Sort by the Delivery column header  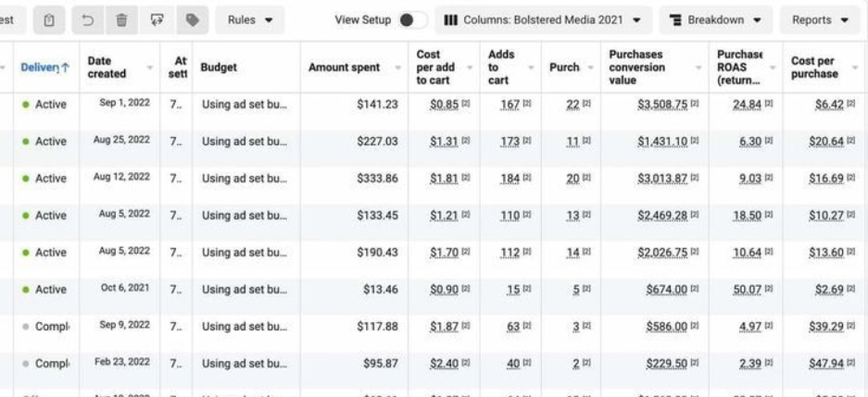tap(45, 68)
